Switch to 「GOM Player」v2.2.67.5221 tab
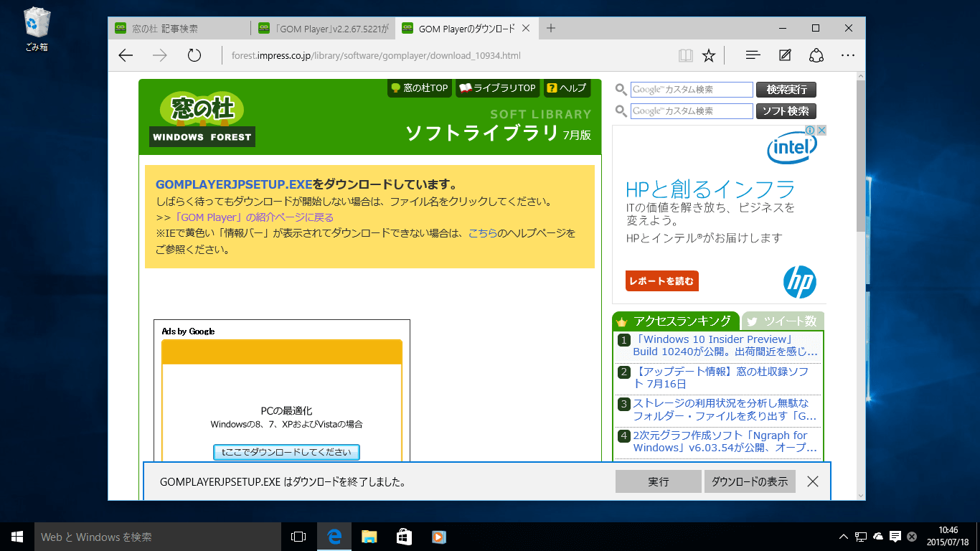 click(x=323, y=29)
